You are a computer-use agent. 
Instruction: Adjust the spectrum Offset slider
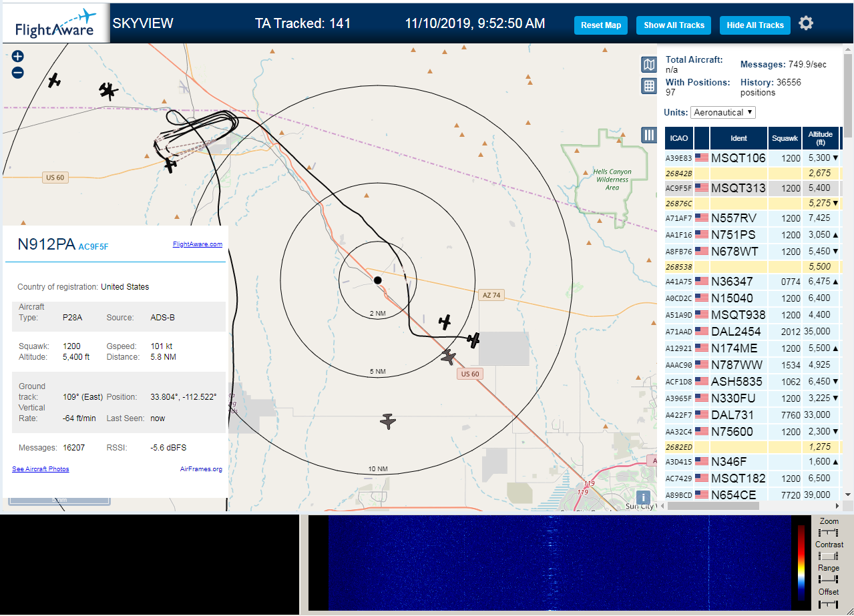click(x=829, y=603)
